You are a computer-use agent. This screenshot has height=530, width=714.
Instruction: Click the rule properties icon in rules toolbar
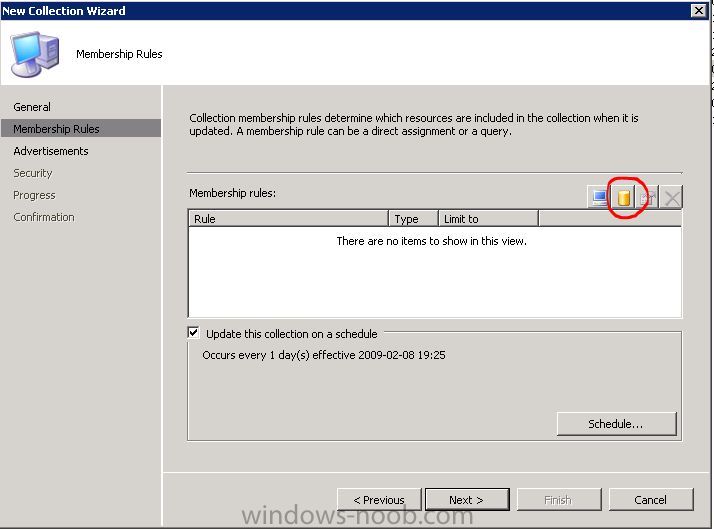click(x=648, y=197)
